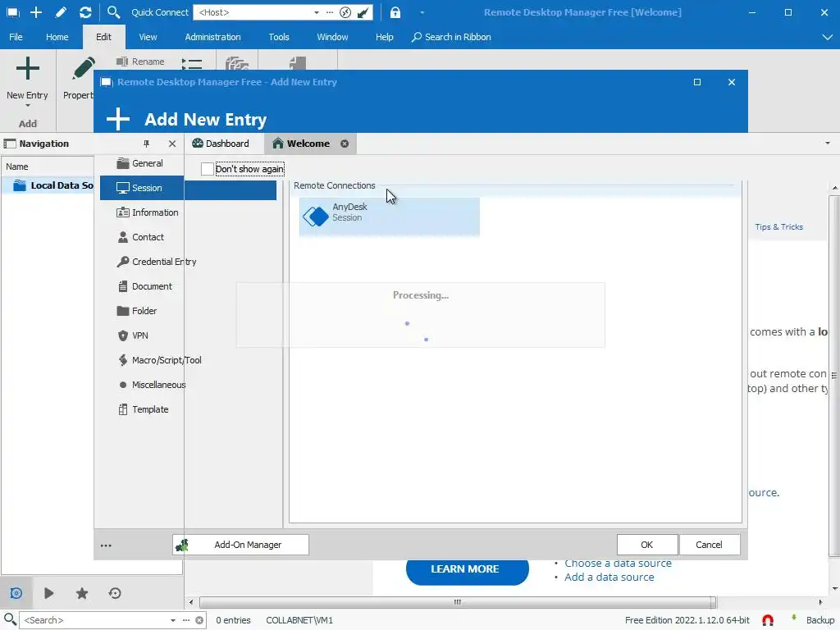
Task: Open the Help ribbon tab
Action: pyautogui.click(x=384, y=37)
